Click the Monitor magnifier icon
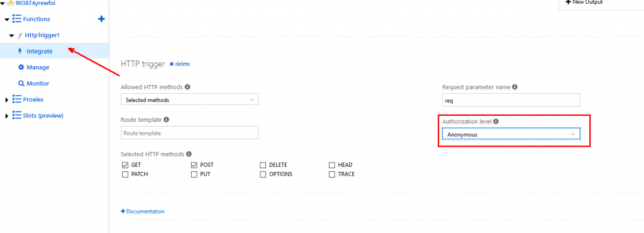 (21, 83)
